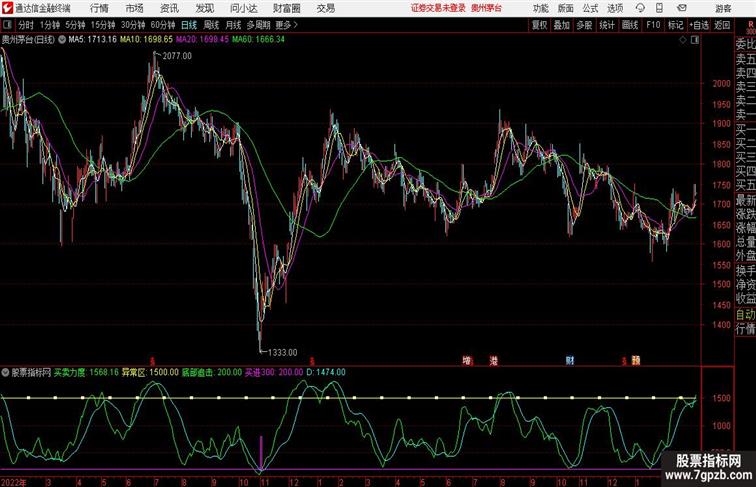
Task: Click 买卖力度: 1568.16 indicator label
Action: coord(86,372)
